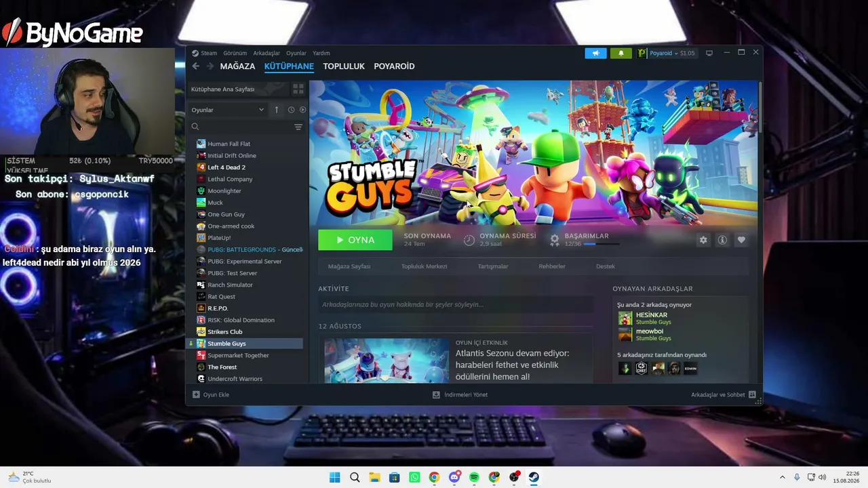Add Stumble Guys to favorites heart
This screenshot has height=488, width=868.
pos(741,240)
